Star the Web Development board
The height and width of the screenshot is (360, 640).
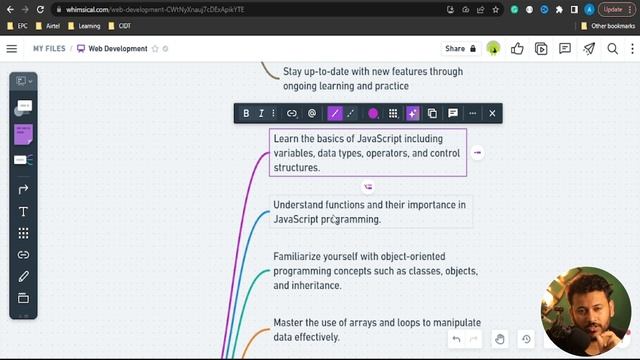pos(155,49)
